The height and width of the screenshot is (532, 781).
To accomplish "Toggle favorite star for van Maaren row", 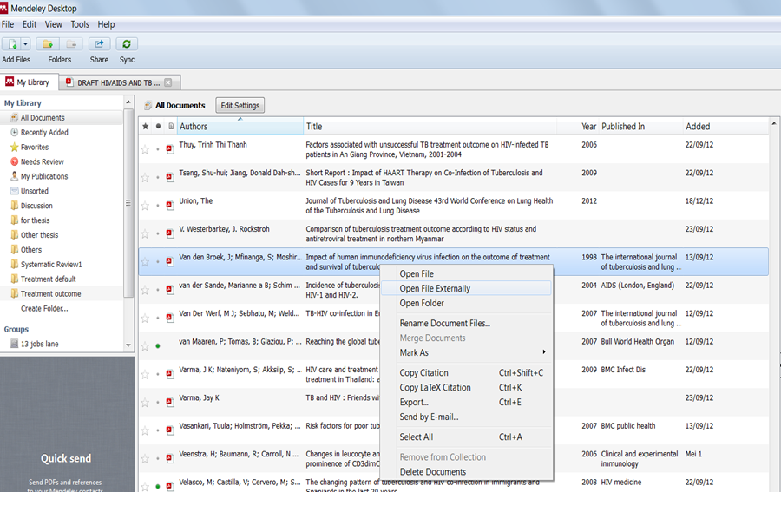I will (145, 346).
